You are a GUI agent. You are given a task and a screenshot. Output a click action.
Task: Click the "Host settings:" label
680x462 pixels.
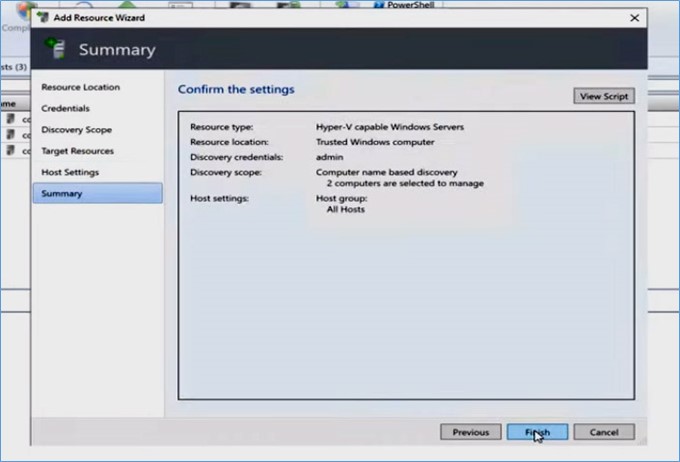tap(219, 198)
